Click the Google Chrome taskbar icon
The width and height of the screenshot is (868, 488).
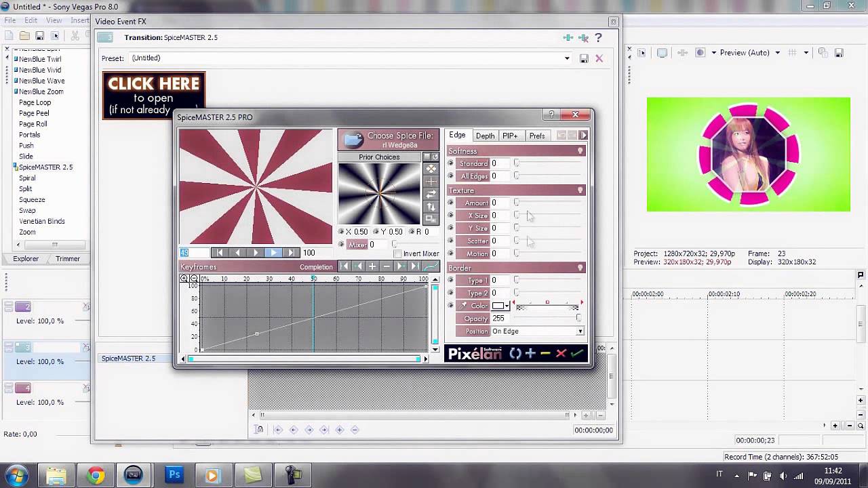point(96,475)
